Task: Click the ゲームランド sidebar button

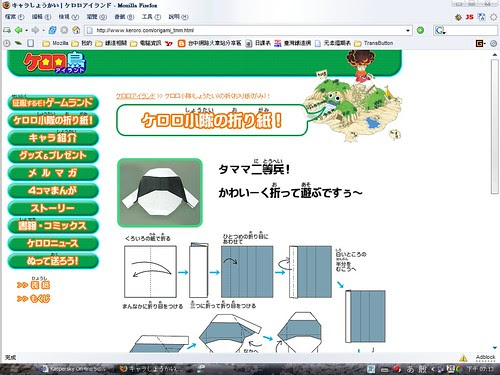Action: pyautogui.click(x=53, y=103)
